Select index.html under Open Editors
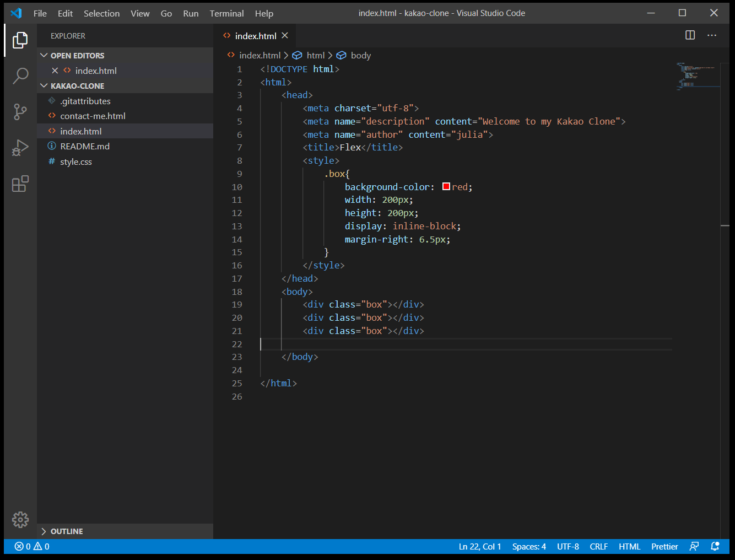This screenshot has height=560, width=735. [x=125, y=71]
